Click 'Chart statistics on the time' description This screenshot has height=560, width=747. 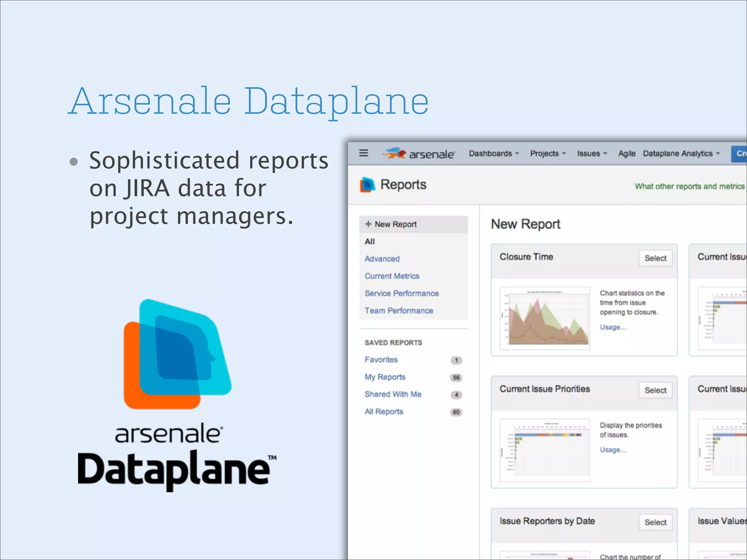point(632,303)
